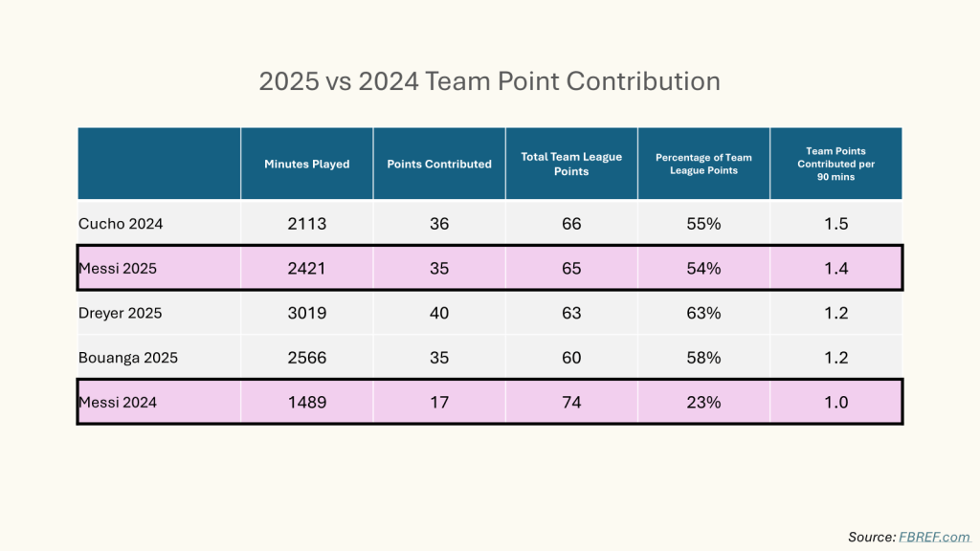Click Dreyer 2025 minutes played cell 3019
Image resolution: width=980 pixels, height=551 pixels.
coord(307,313)
